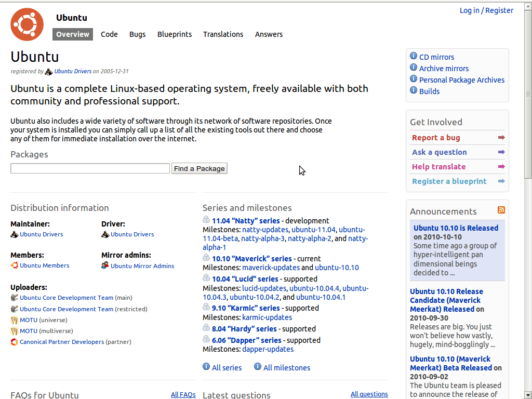Click the Canonical Partner Developers icon
The image size is (532, 399).
click(x=15, y=342)
